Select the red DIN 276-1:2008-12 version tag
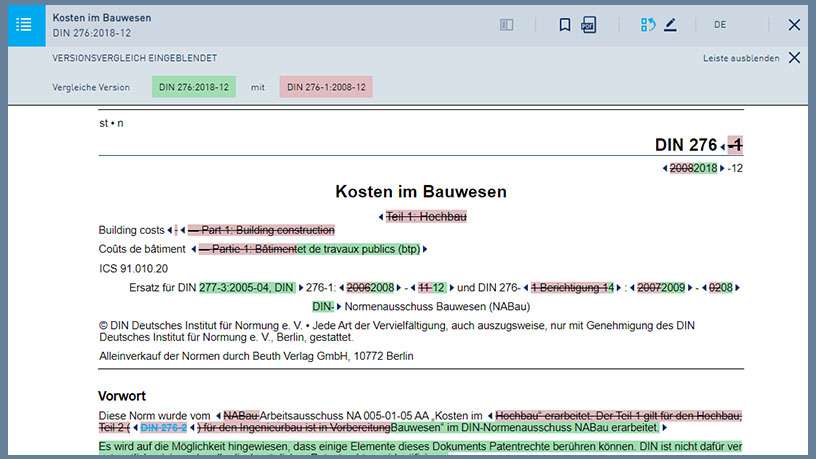The image size is (816, 459). (x=326, y=87)
